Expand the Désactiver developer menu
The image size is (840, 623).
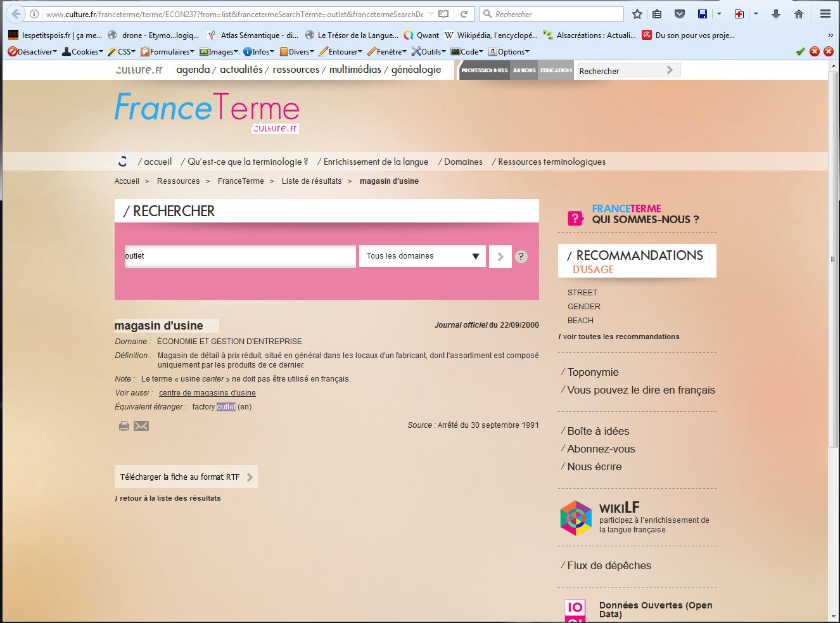click(x=32, y=51)
